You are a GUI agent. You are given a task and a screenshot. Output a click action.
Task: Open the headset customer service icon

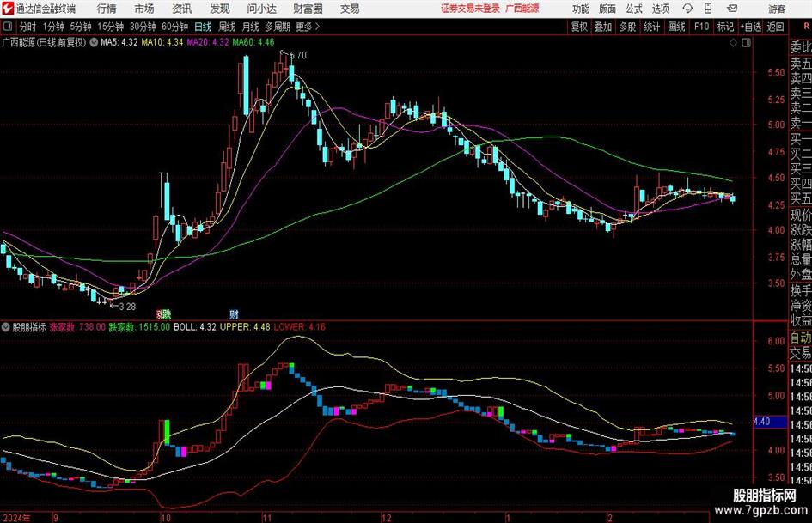click(x=687, y=9)
